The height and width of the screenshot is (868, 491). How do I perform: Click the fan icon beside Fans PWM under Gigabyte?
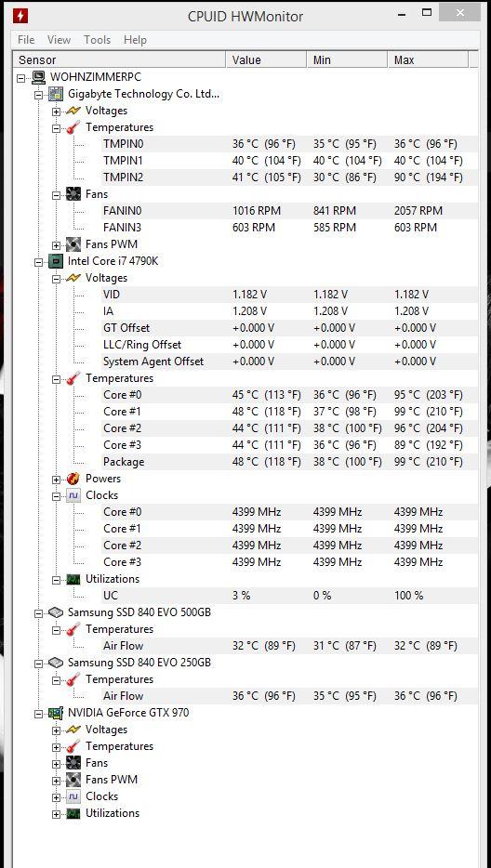(x=73, y=244)
